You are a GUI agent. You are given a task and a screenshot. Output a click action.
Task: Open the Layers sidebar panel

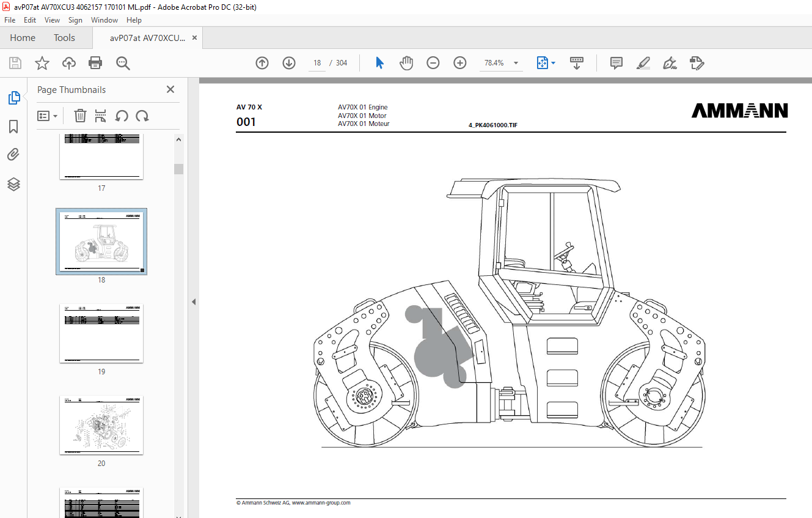13,184
